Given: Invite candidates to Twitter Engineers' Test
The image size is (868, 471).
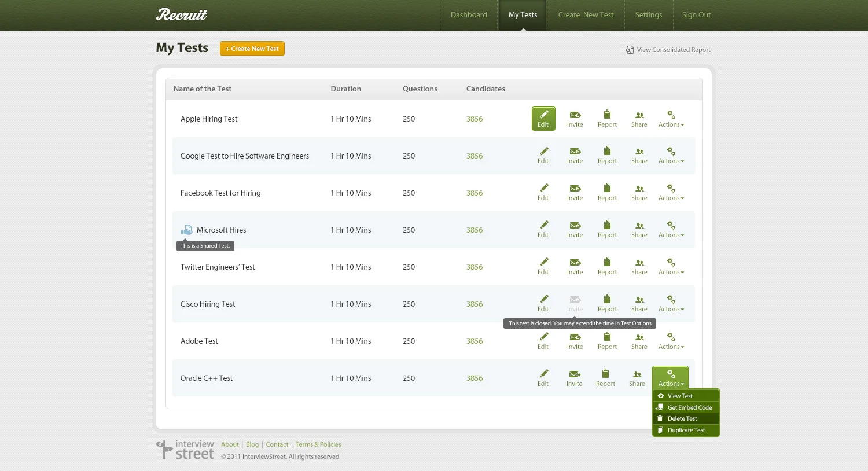Looking at the screenshot, I should (575, 267).
